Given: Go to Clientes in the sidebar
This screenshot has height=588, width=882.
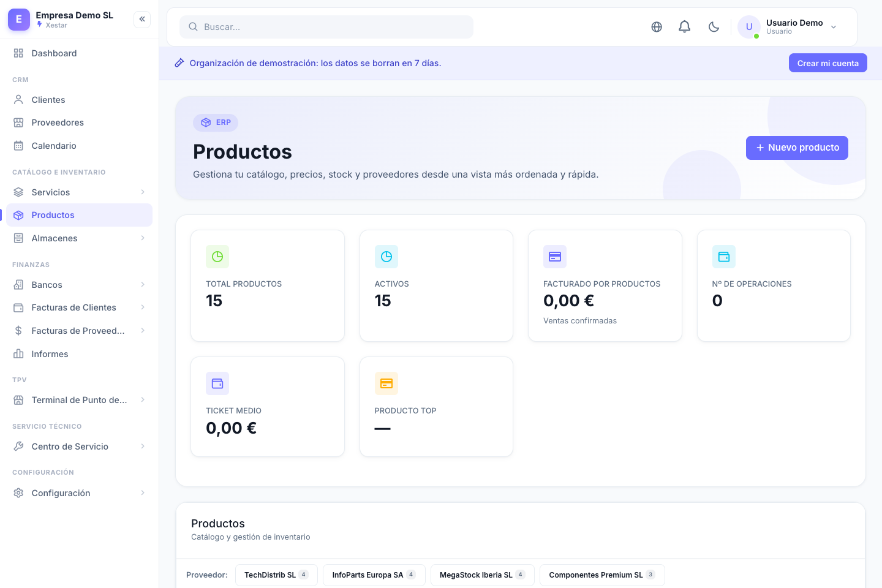Looking at the screenshot, I should (x=80, y=100).
